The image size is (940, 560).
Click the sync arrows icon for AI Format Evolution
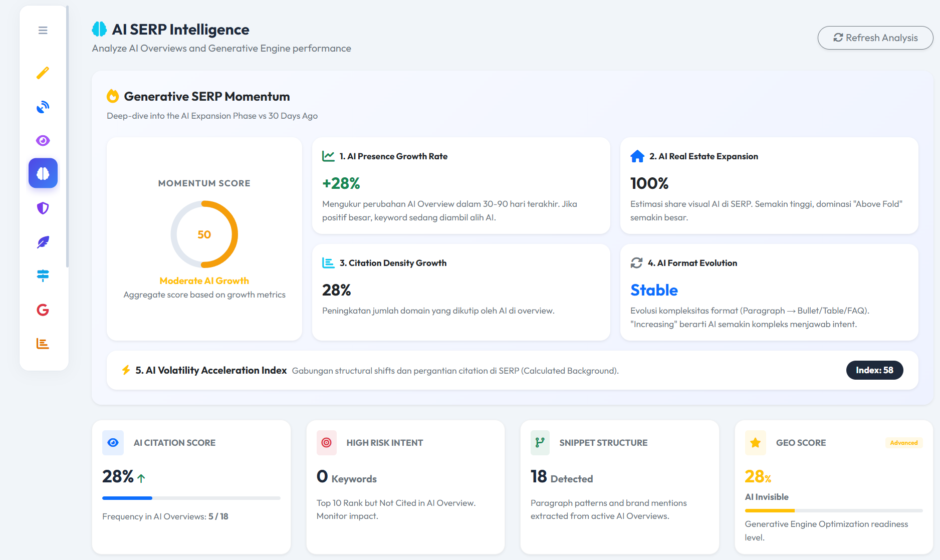click(636, 263)
